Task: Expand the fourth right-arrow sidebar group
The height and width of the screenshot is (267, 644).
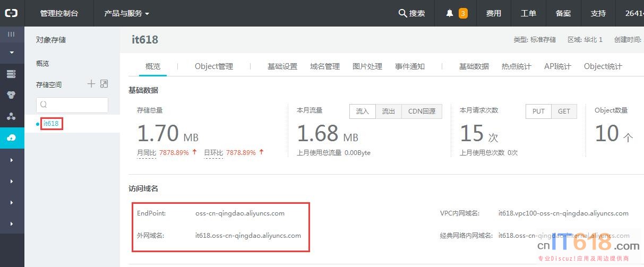Action: [x=11, y=223]
